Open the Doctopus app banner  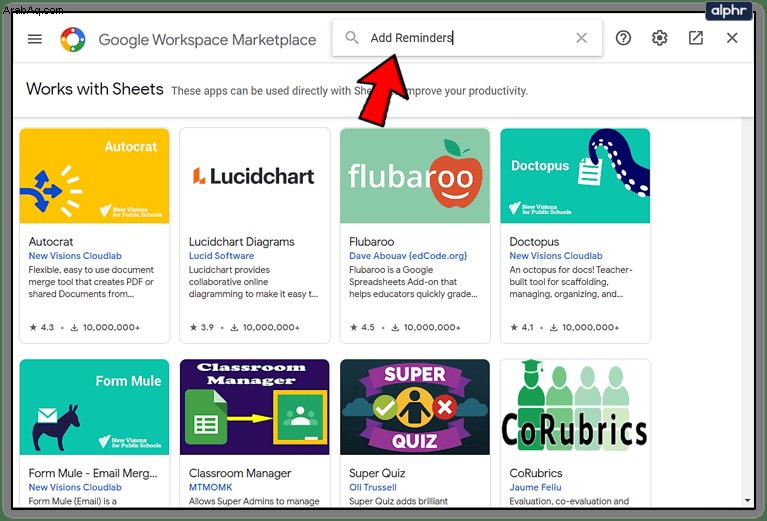point(575,176)
